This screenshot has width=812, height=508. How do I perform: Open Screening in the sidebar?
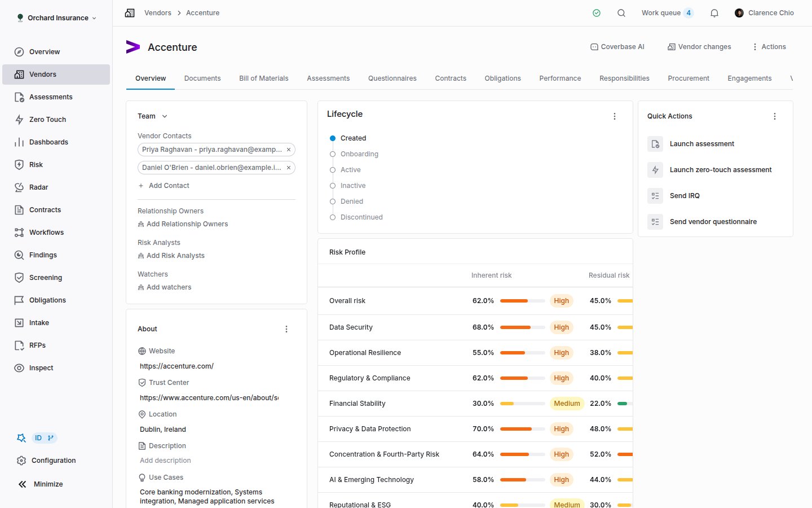pos(56,278)
